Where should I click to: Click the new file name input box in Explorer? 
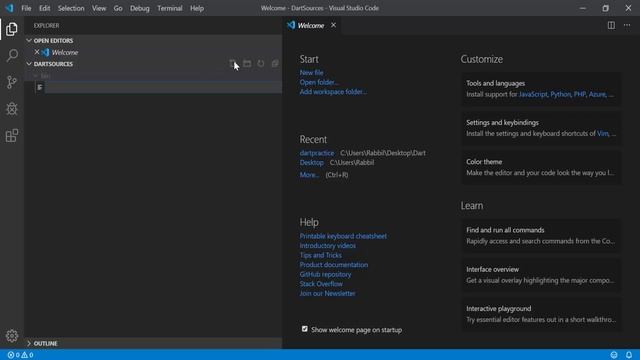click(163, 87)
